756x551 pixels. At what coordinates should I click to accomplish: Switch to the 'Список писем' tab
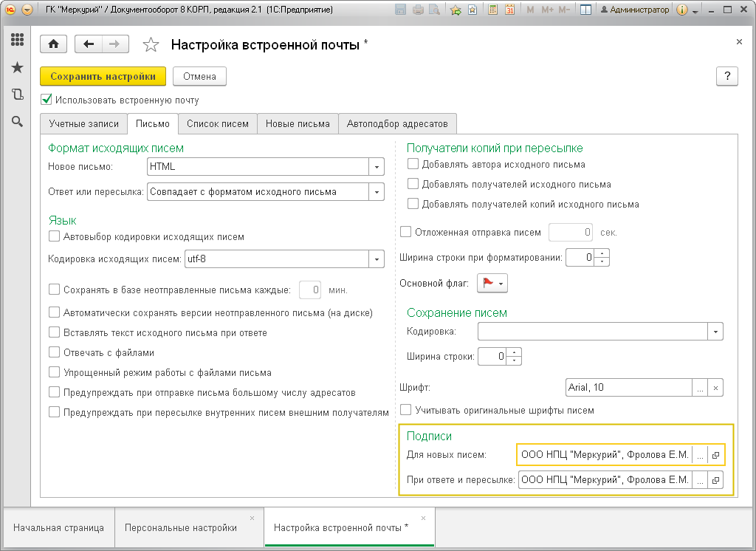(x=218, y=124)
